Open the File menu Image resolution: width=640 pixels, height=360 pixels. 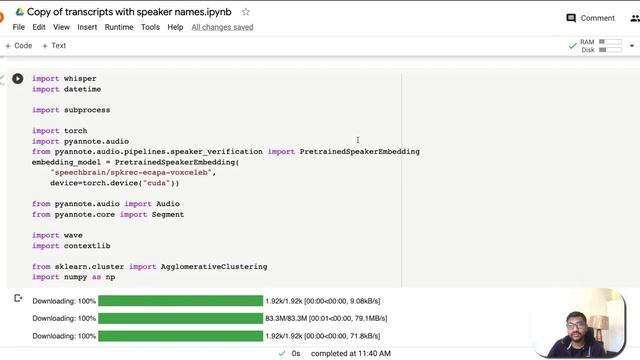(19, 27)
